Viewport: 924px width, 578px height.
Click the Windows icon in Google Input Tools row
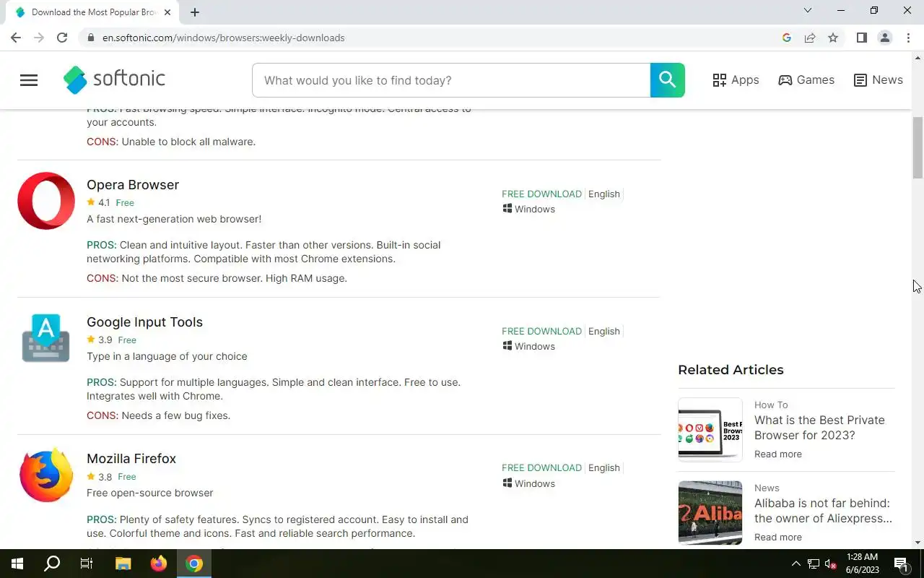click(507, 346)
